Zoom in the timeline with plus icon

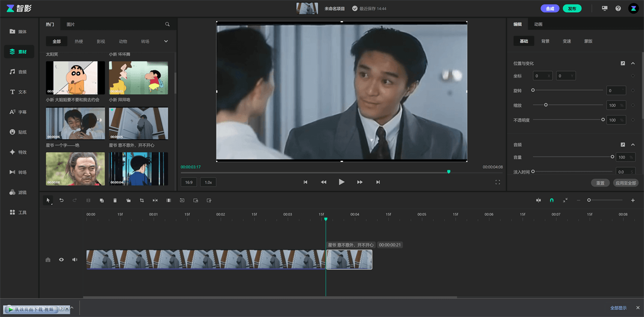[633, 200]
